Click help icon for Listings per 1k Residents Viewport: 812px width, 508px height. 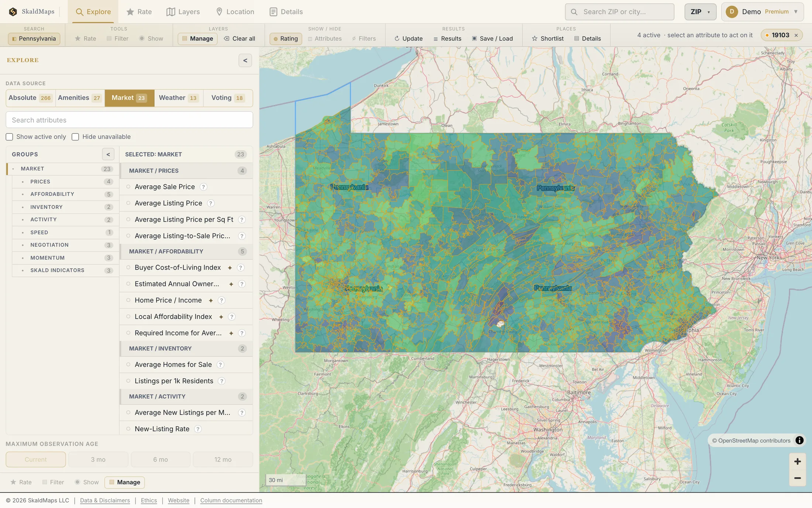221,381
